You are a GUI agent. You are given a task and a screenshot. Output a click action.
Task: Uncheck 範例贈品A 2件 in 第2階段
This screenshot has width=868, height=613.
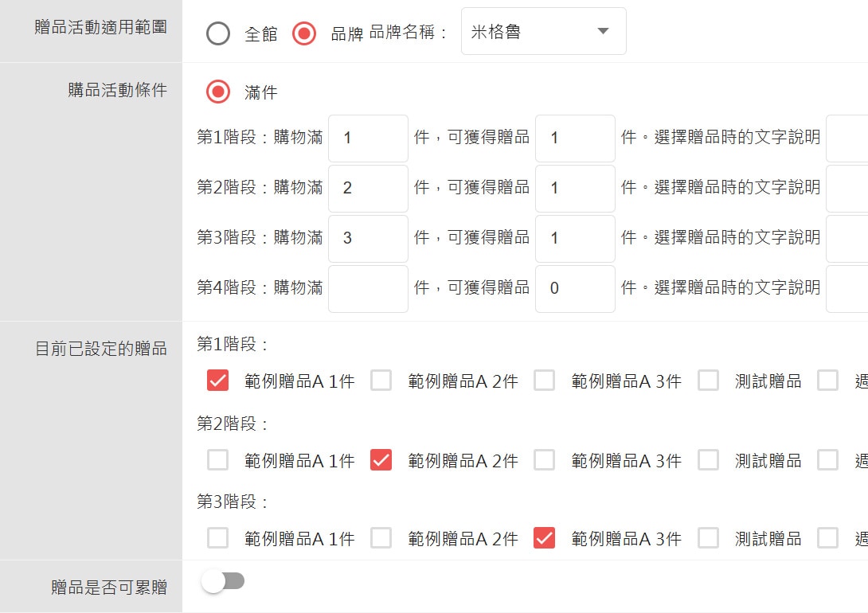pyautogui.click(x=381, y=460)
